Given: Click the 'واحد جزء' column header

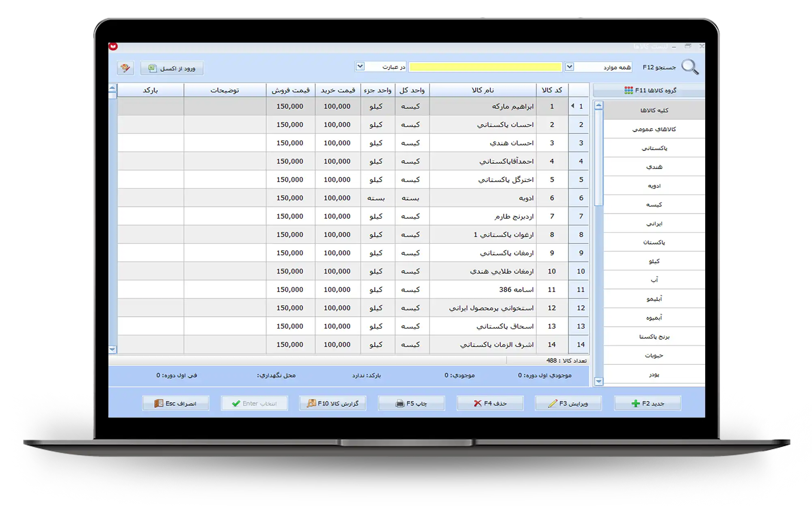Looking at the screenshot, I should [378, 90].
